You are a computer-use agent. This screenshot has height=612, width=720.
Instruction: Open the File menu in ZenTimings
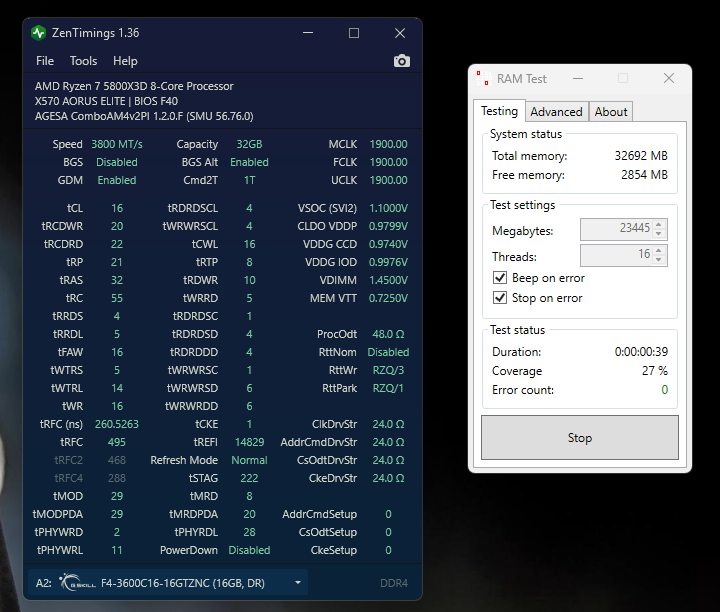click(45, 61)
